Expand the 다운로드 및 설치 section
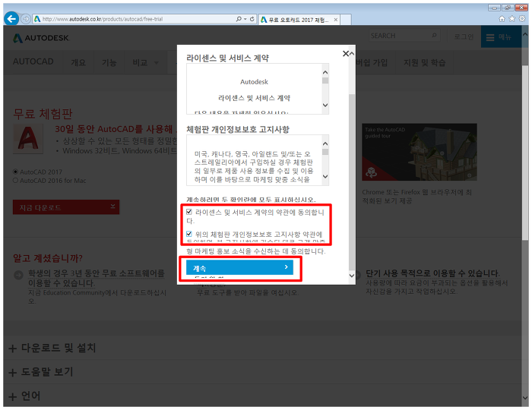Viewport: 532px width, 410px height. pos(52,348)
